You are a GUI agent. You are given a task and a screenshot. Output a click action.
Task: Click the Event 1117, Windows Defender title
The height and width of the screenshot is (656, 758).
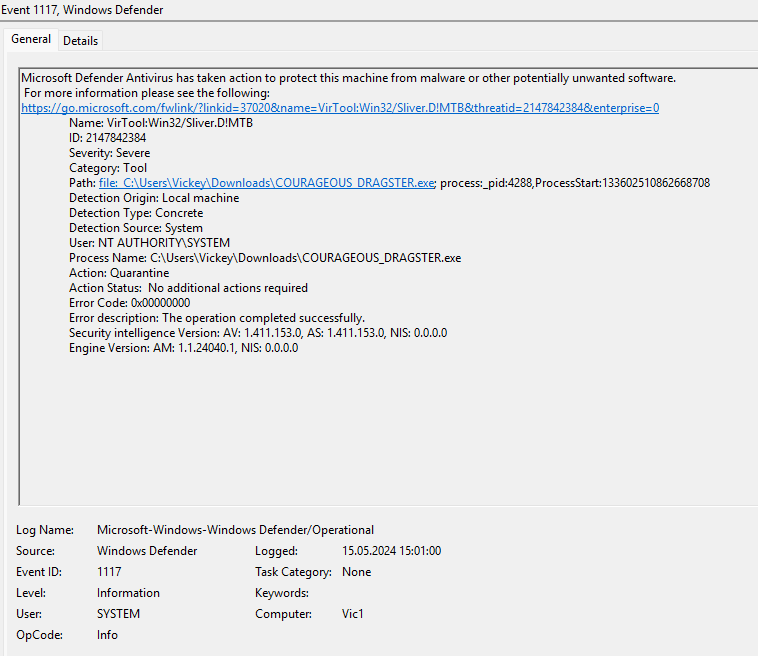[x=83, y=10]
